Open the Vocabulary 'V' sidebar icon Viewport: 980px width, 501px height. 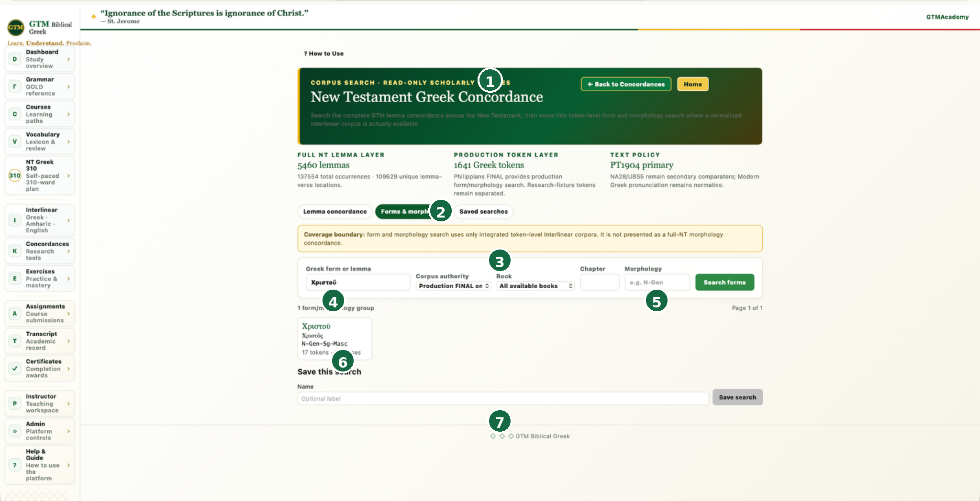click(15, 142)
